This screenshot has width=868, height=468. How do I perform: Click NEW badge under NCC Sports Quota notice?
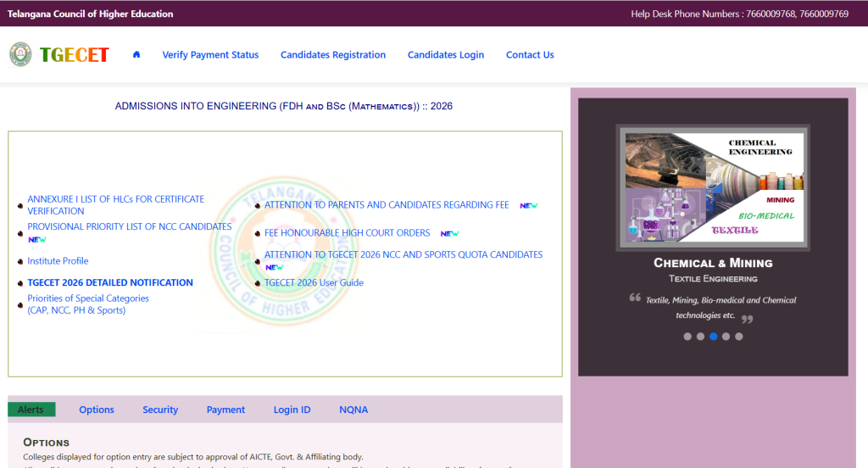click(x=274, y=268)
